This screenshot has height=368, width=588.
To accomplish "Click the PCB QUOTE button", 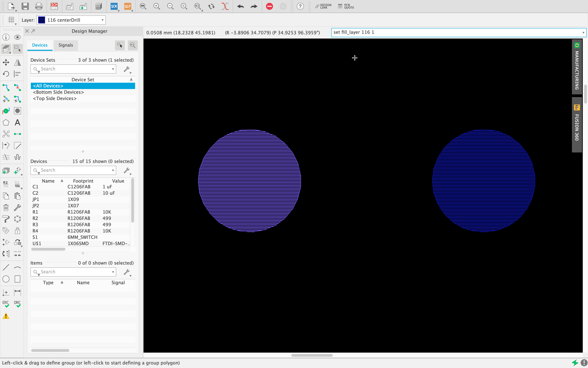I will coord(346,6).
